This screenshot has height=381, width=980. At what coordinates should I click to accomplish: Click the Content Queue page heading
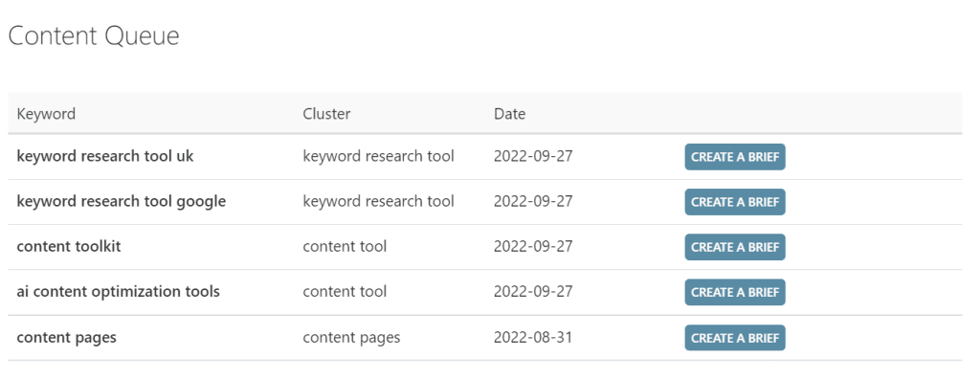click(94, 36)
